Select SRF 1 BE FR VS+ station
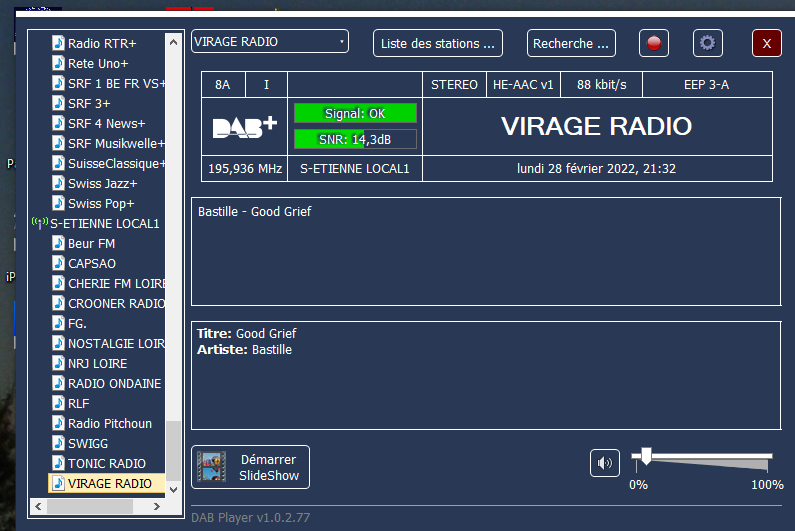Screen dimensions: 795x531 point(116,84)
